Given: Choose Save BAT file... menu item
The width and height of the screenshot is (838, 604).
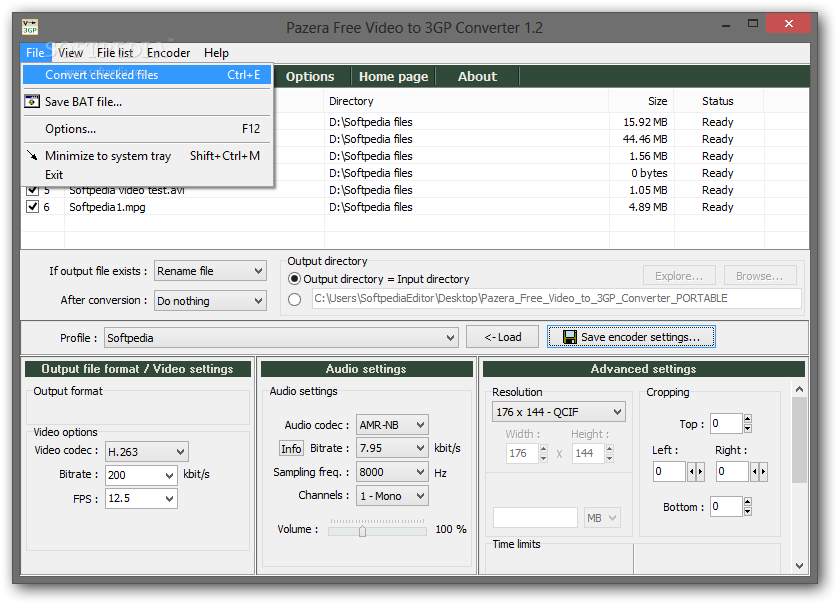Looking at the screenshot, I should click(x=148, y=102).
